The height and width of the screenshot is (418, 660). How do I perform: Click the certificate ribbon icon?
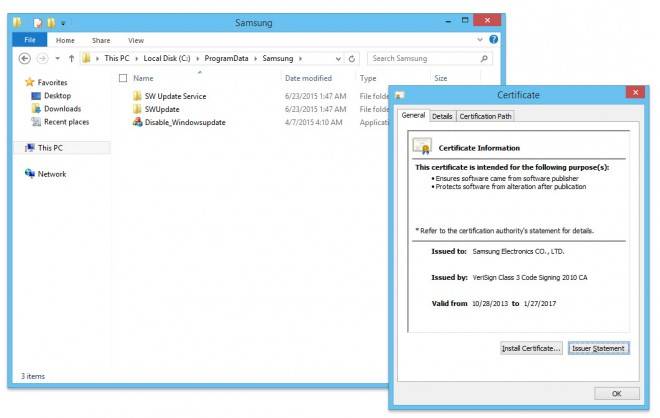422,146
